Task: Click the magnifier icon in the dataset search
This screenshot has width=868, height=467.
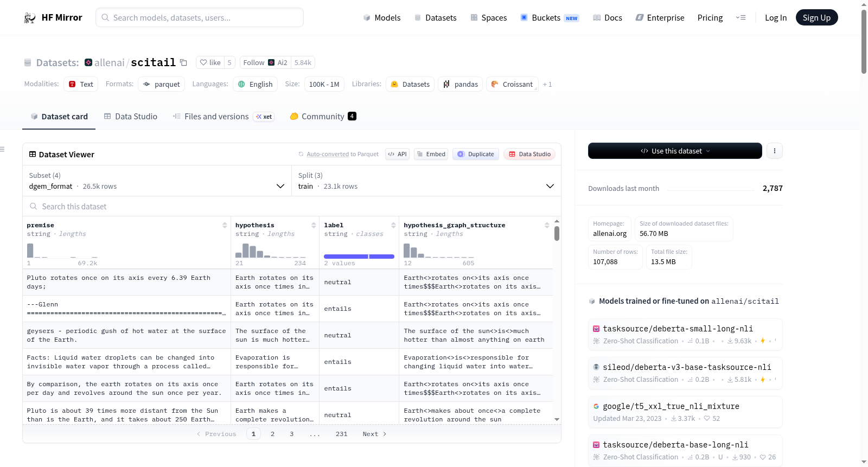Action: tap(34, 206)
